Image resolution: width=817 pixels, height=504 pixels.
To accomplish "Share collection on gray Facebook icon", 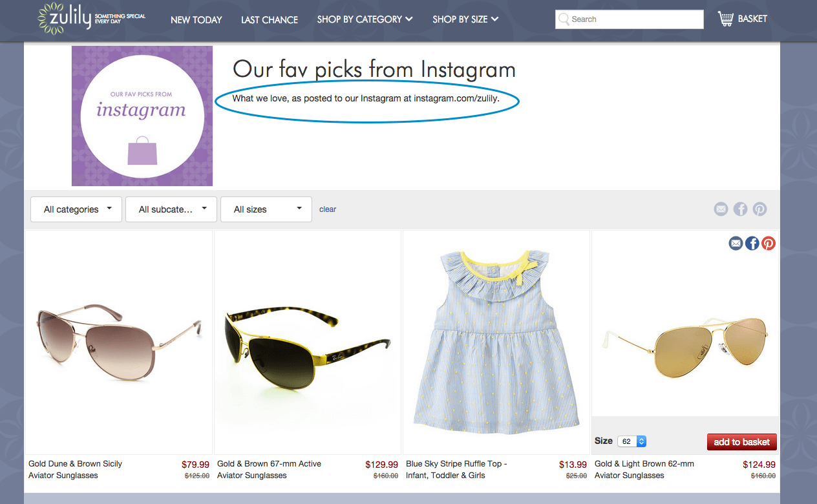I will click(x=740, y=209).
